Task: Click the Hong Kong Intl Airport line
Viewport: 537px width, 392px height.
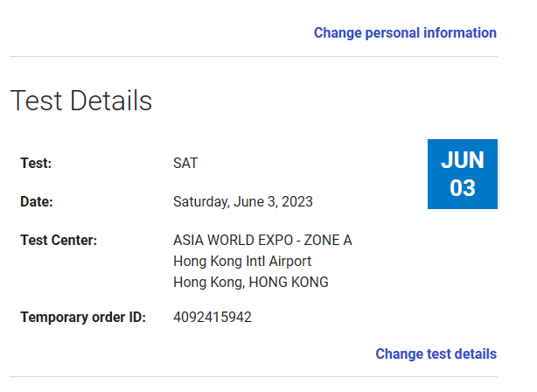Action: (242, 261)
